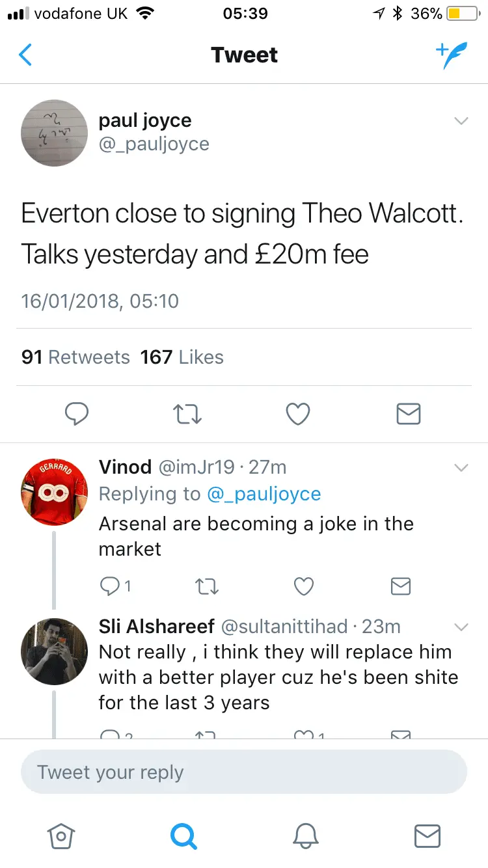Share main tweet via message icon
This screenshot has width=488, height=868.
click(x=408, y=413)
